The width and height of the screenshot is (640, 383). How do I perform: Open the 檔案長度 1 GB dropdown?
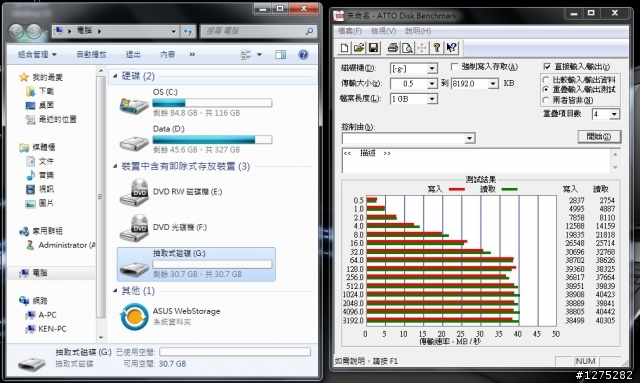click(432, 99)
